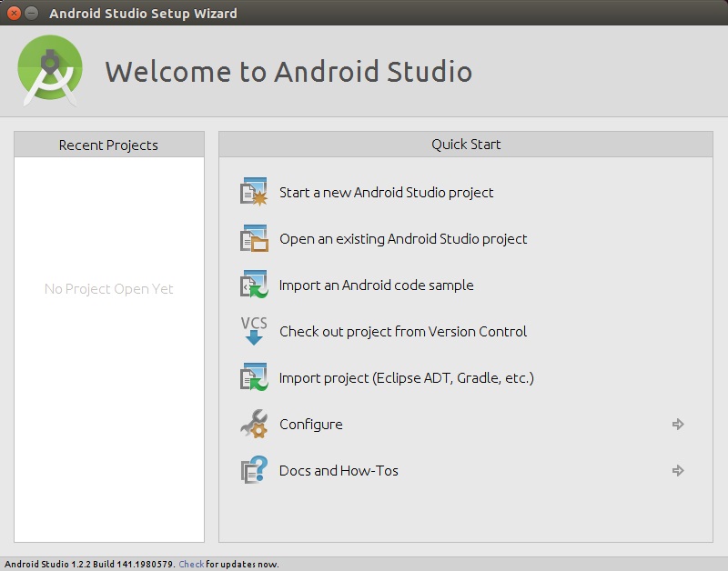Click the open existing project folder icon
The height and width of the screenshot is (571, 728).
[254, 238]
